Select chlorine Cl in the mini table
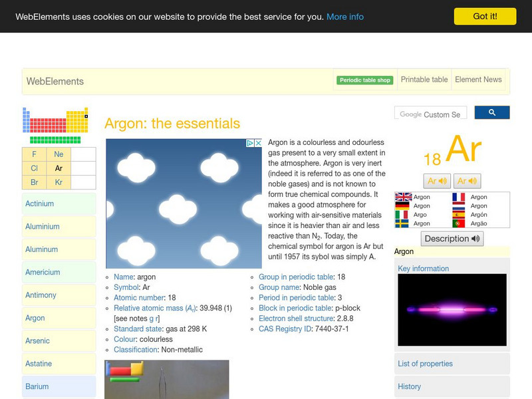Screen dimensions: 532x399 point(35,168)
